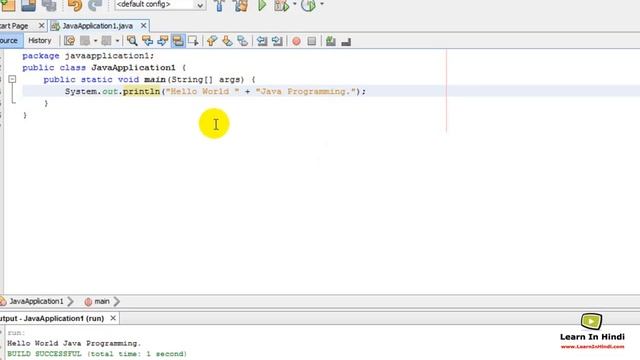
Task: Open the Debug Project dropdown arrow
Action: pos(295,4)
